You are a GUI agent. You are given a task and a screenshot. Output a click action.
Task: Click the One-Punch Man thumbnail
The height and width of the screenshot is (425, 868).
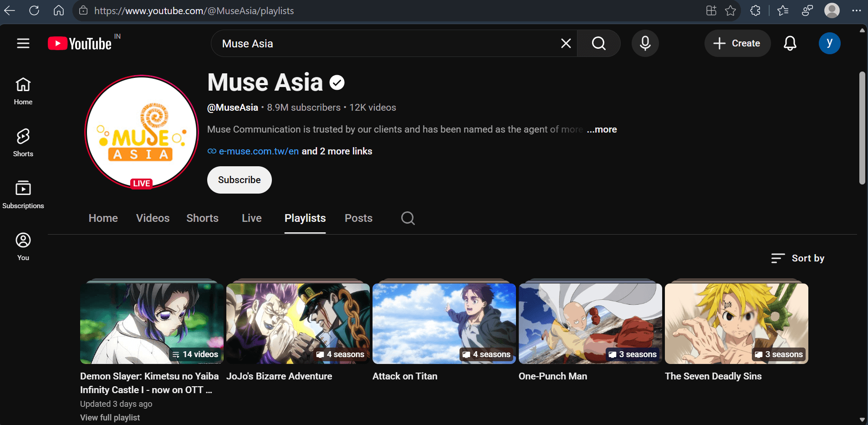[x=590, y=323]
